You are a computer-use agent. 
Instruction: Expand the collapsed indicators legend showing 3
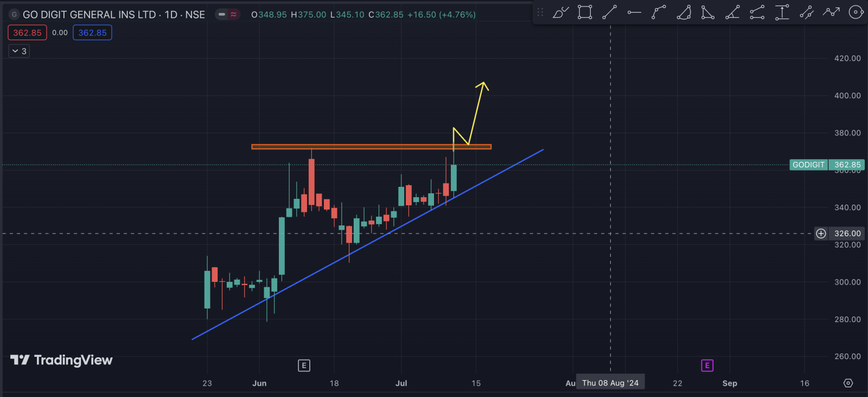click(19, 51)
